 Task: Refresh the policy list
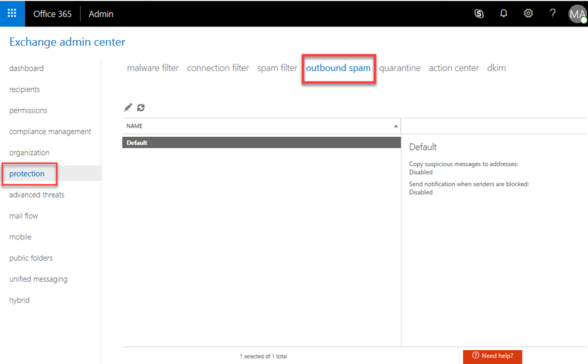coord(141,107)
